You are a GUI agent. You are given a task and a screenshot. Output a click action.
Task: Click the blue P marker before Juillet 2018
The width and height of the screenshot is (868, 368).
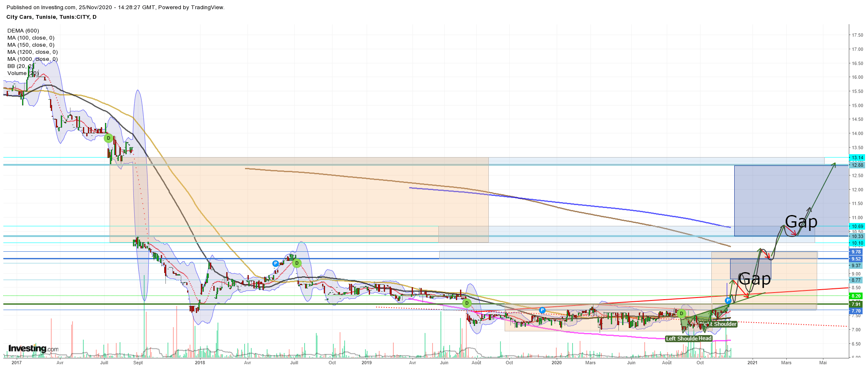click(x=275, y=263)
